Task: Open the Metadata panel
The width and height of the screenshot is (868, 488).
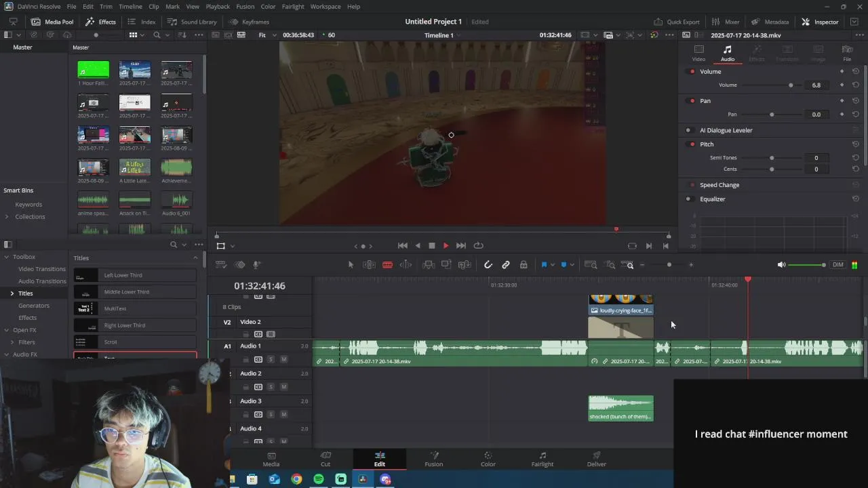Action: pyautogui.click(x=770, y=22)
